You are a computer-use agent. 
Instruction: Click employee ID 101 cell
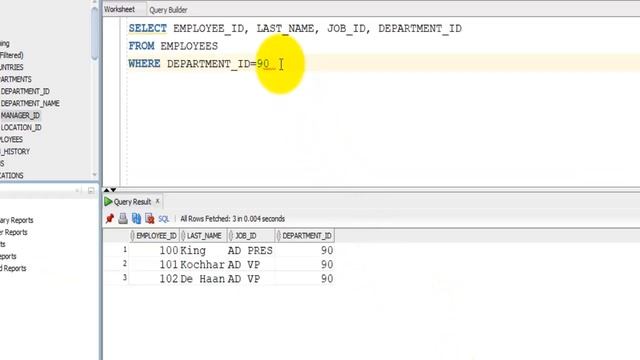coord(155,265)
